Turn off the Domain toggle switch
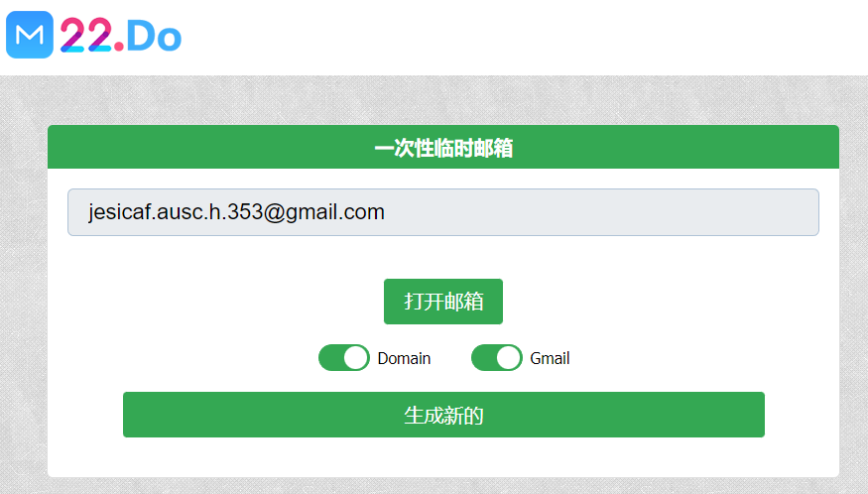The image size is (868, 494). pyautogui.click(x=344, y=358)
